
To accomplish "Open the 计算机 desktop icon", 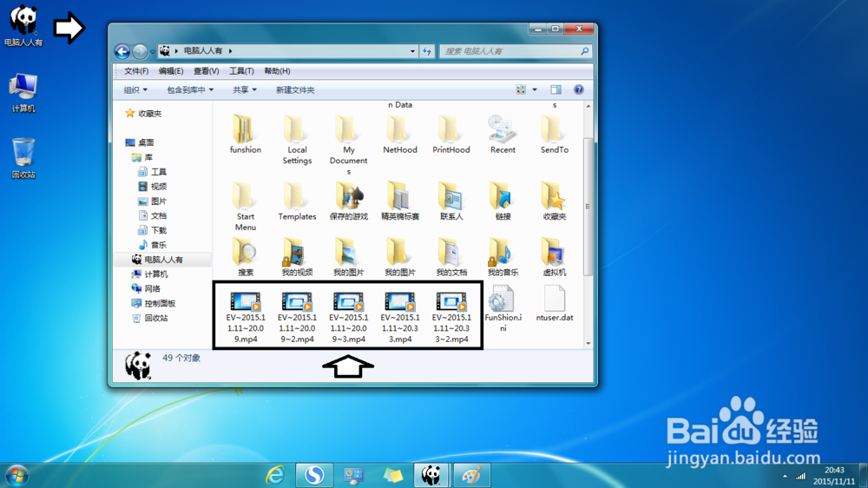I will [x=23, y=93].
